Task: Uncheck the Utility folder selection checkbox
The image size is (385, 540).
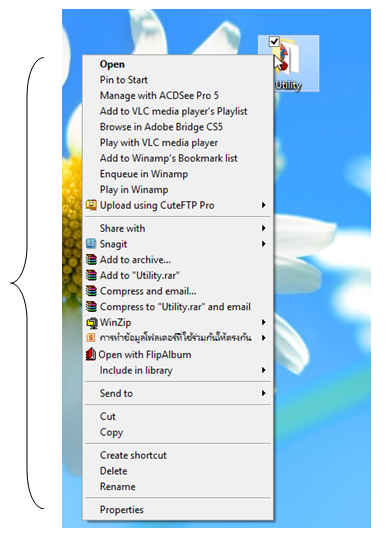Action: point(274,42)
